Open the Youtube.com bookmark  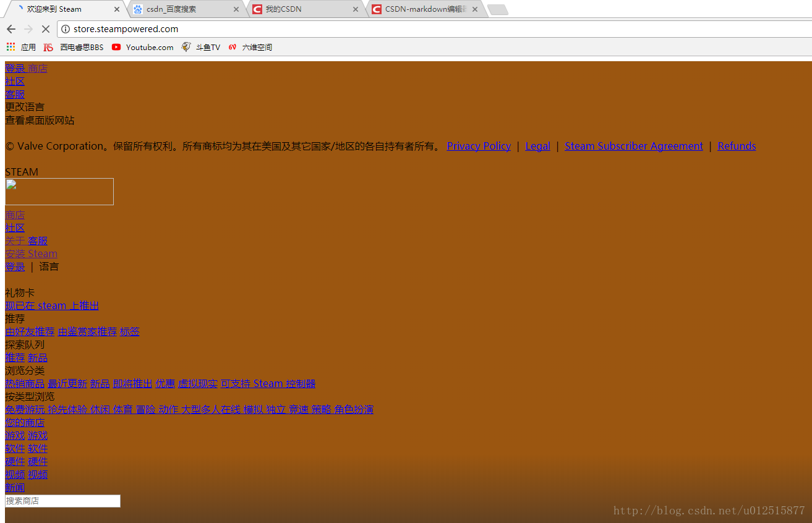[x=143, y=47]
